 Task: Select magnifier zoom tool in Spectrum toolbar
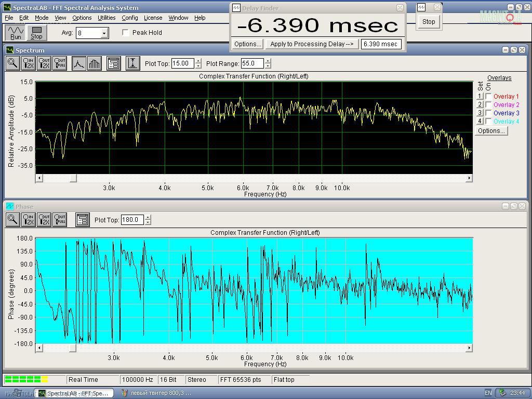(12, 63)
